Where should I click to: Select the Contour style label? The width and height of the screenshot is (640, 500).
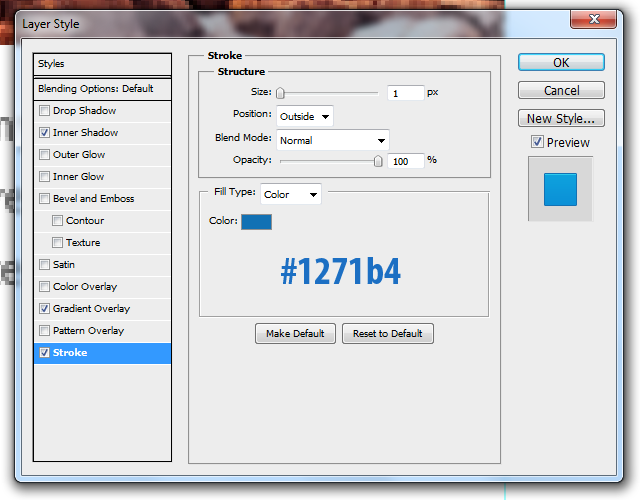pyautogui.click(x=85, y=221)
